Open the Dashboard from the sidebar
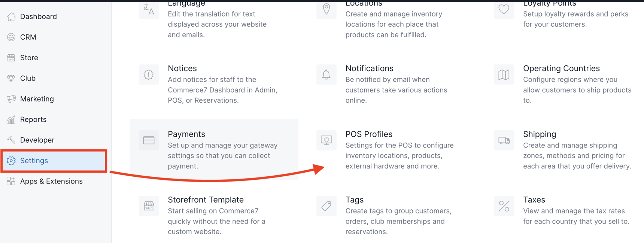 (39, 16)
